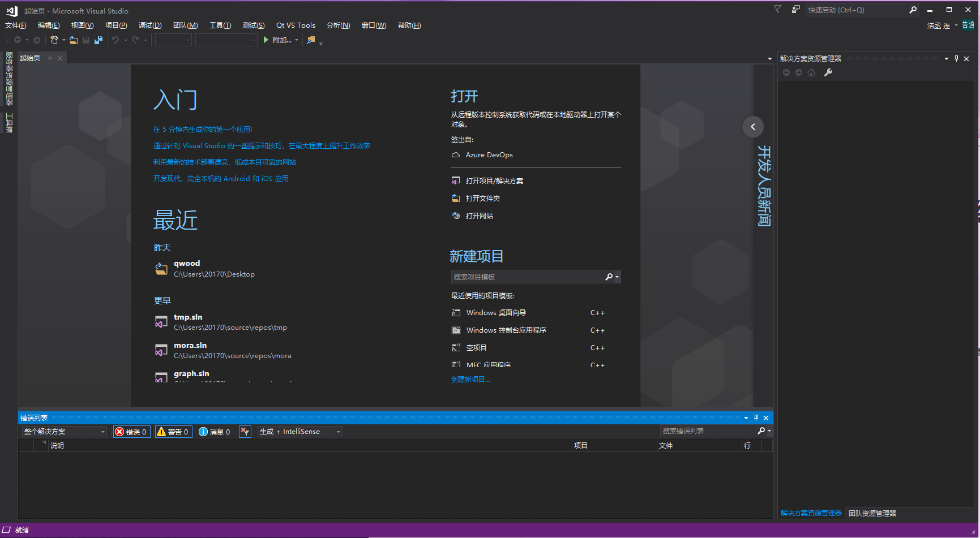Click the search project templates field
Viewport: 980px width, 538px height.
click(x=528, y=277)
